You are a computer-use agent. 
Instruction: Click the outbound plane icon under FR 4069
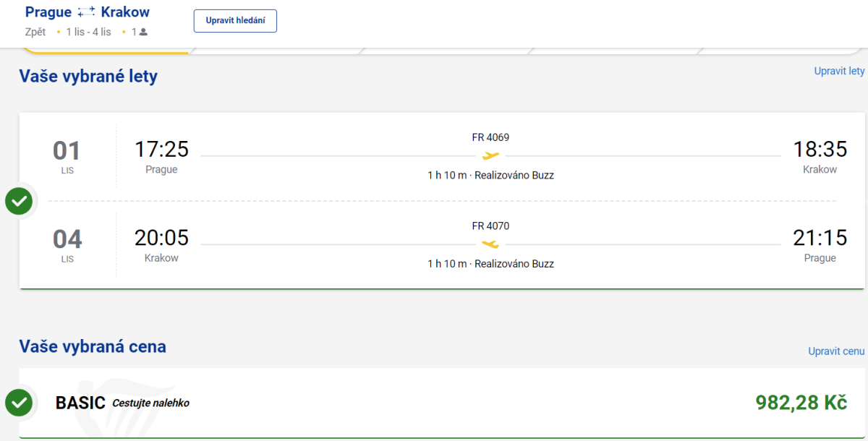click(x=491, y=155)
